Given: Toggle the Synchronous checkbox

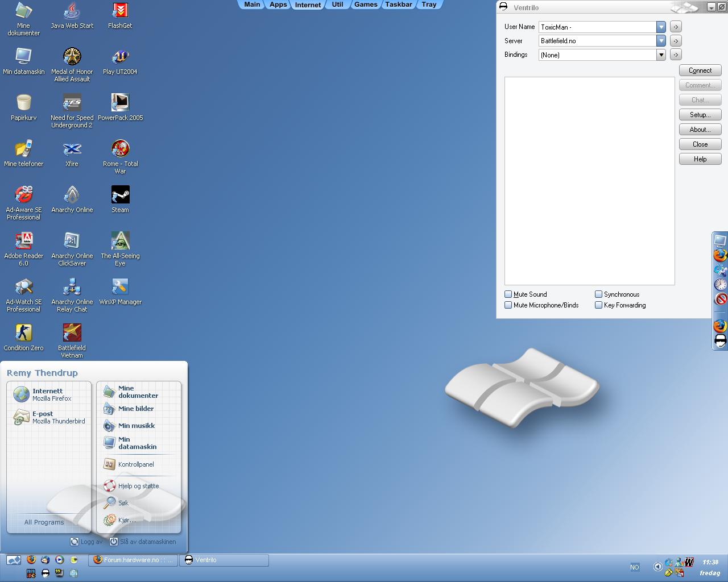Looking at the screenshot, I should [x=598, y=294].
